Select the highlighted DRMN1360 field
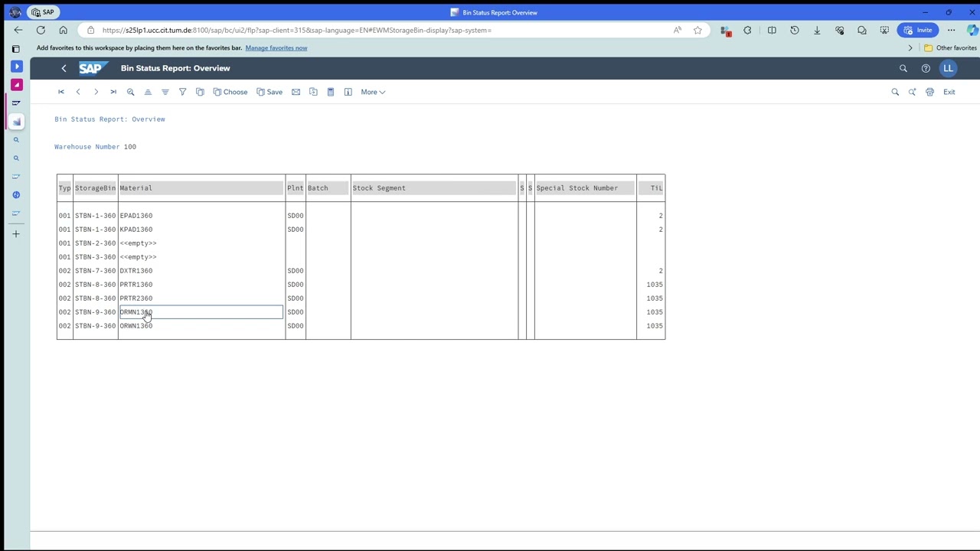The width and height of the screenshot is (980, 551). tap(201, 312)
